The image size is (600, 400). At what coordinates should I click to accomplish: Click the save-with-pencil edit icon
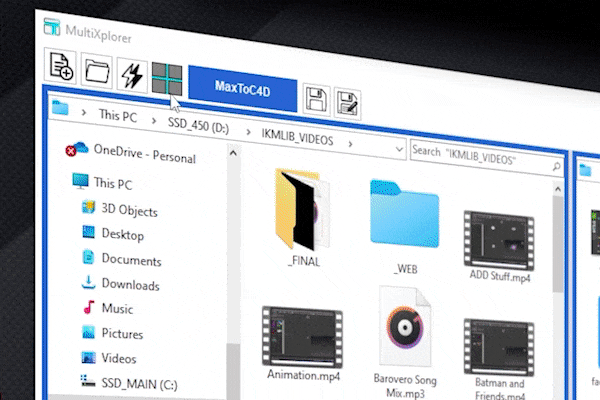[x=348, y=103]
